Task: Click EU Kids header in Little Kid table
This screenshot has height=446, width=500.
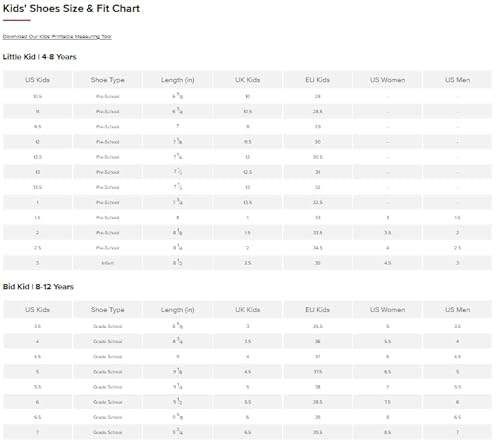Action: pos(317,80)
